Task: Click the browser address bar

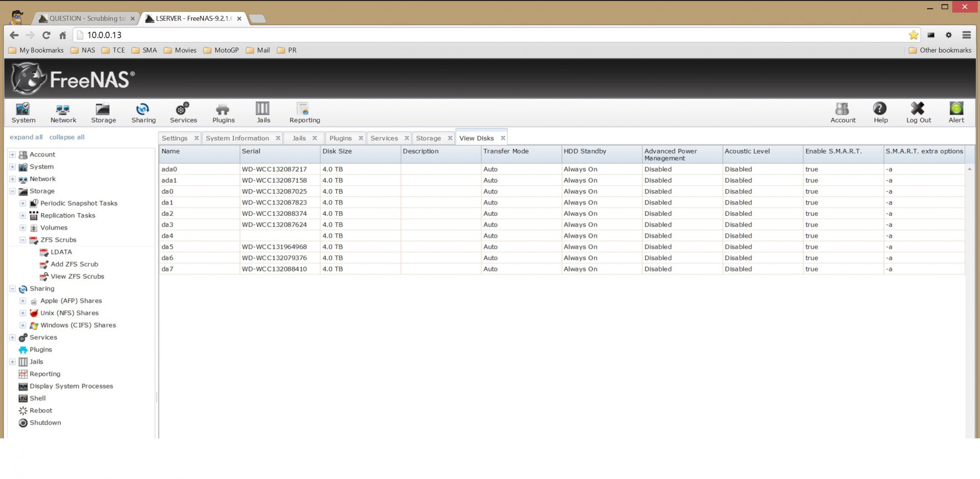Action: pyautogui.click(x=490, y=35)
